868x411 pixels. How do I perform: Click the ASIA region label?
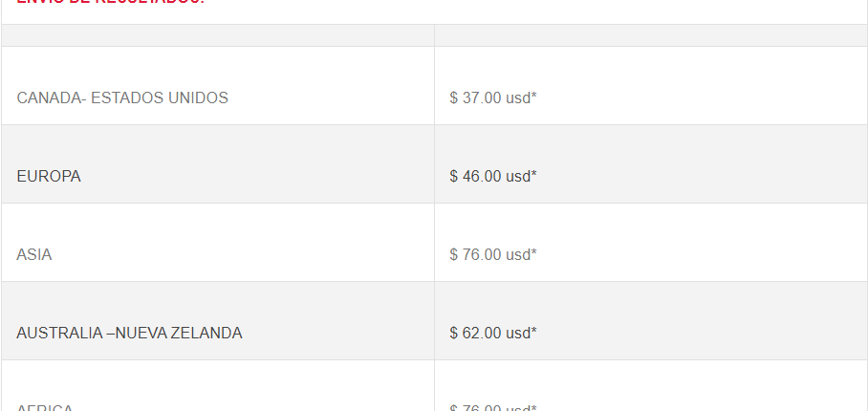(x=34, y=255)
